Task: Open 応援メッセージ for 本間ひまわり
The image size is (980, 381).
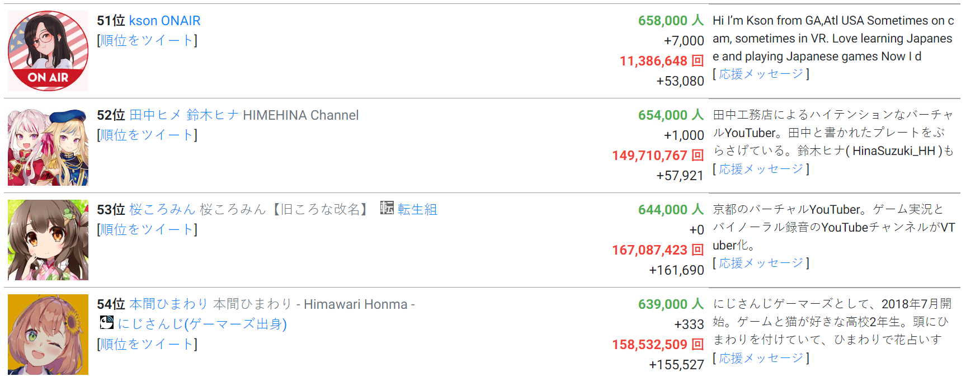Action: (x=761, y=359)
